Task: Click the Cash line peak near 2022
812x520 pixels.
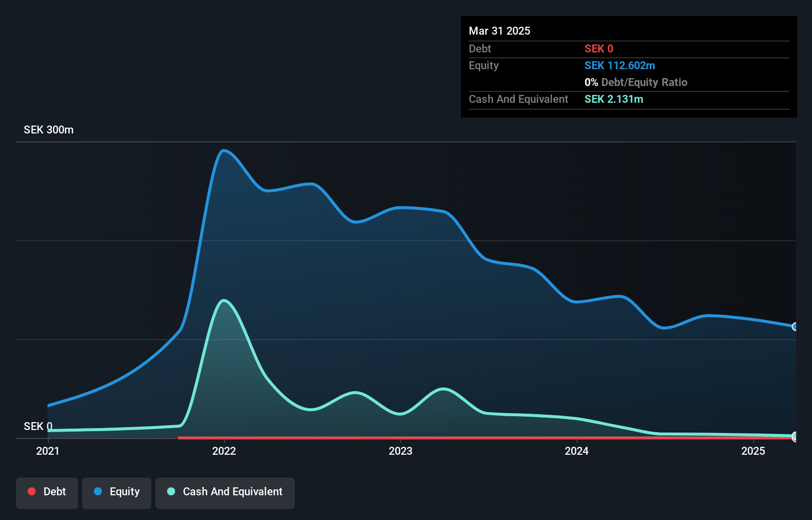Action: click(x=224, y=300)
